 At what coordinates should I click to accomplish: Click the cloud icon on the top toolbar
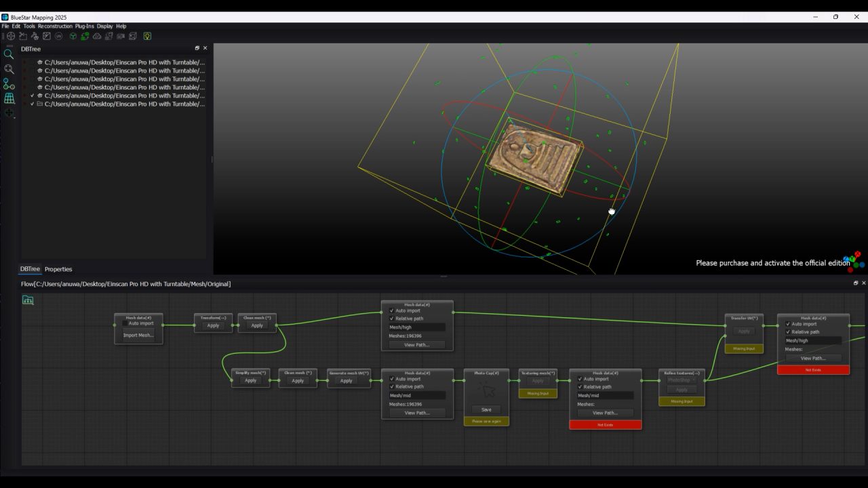pos(97,36)
